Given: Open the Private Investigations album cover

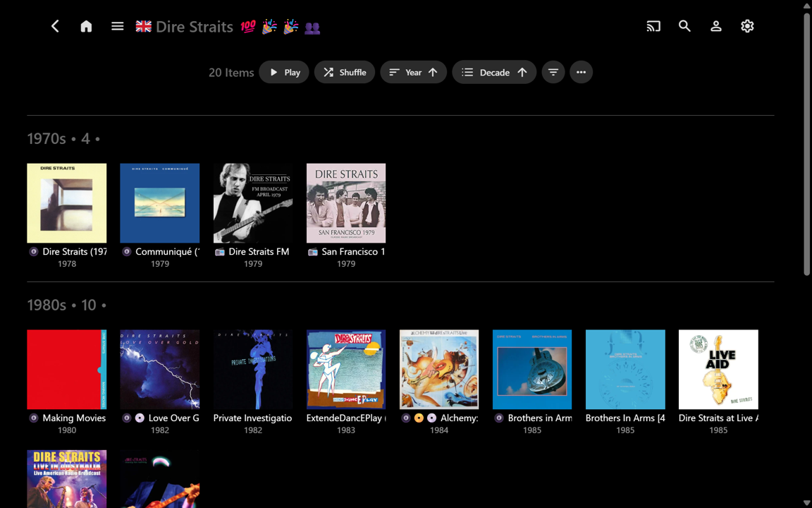Looking at the screenshot, I should click(253, 370).
